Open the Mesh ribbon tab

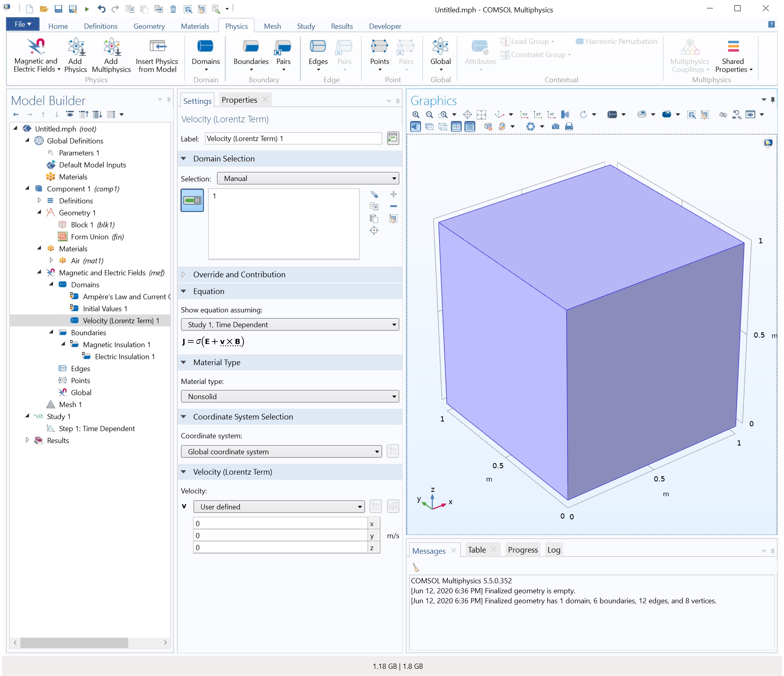click(272, 26)
